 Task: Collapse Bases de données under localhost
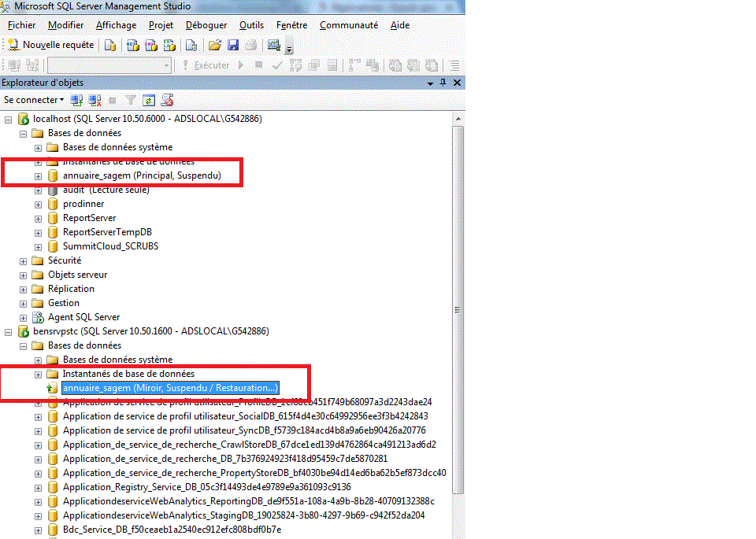point(23,134)
